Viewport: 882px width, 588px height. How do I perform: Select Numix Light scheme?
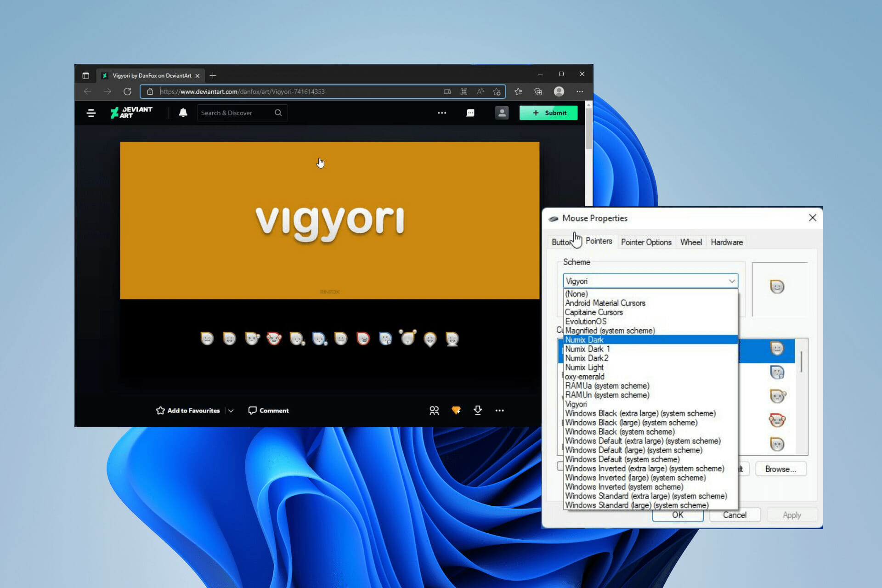[x=650, y=367]
